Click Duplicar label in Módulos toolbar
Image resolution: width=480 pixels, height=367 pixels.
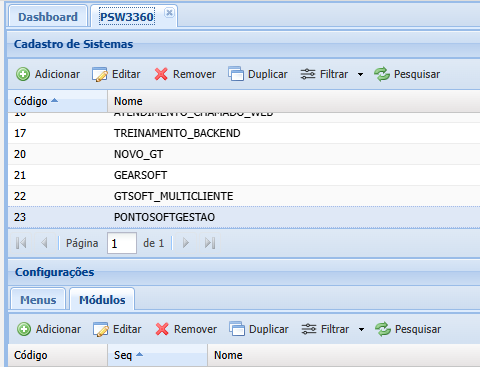(x=269, y=329)
